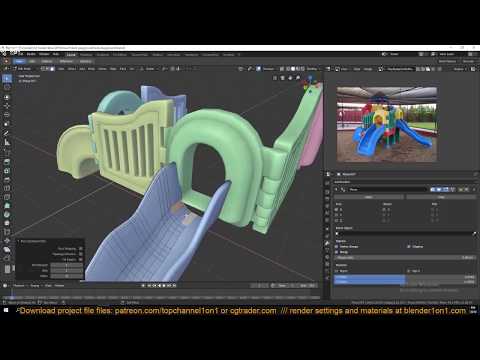Click the V Offset slider

pyautogui.click(x=405, y=282)
